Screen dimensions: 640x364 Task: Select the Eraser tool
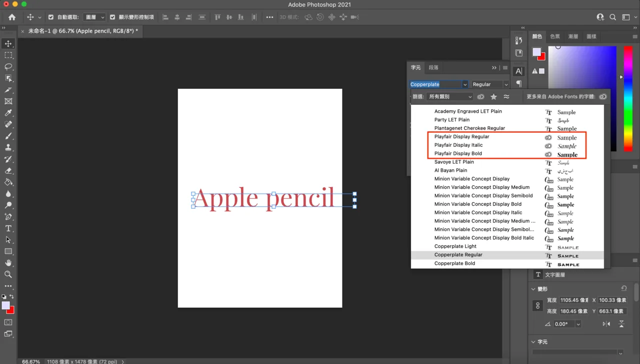click(8, 171)
